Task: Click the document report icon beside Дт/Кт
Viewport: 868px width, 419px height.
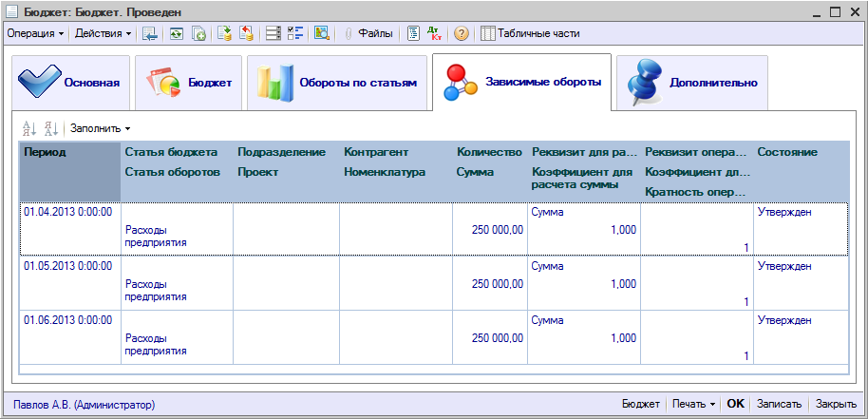Action: [x=413, y=33]
